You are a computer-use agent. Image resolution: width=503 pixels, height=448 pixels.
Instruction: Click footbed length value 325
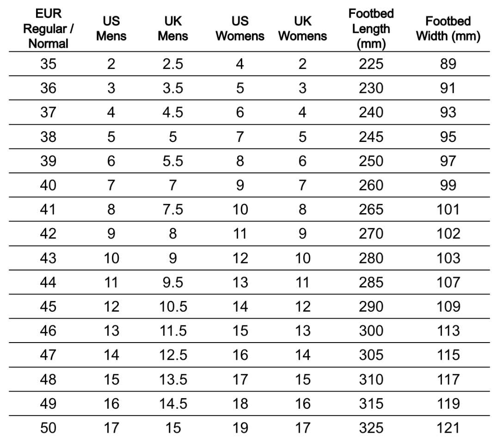(x=371, y=428)
